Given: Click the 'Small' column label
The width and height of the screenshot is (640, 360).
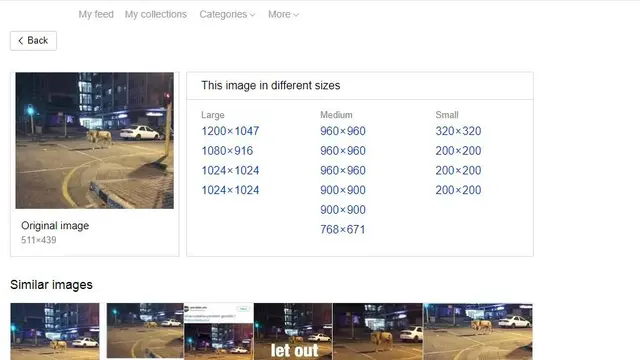Looking at the screenshot, I should tap(447, 115).
